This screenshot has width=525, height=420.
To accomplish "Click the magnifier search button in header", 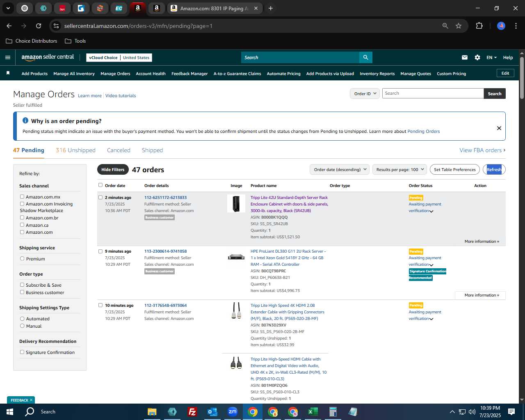I will click(365, 57).
